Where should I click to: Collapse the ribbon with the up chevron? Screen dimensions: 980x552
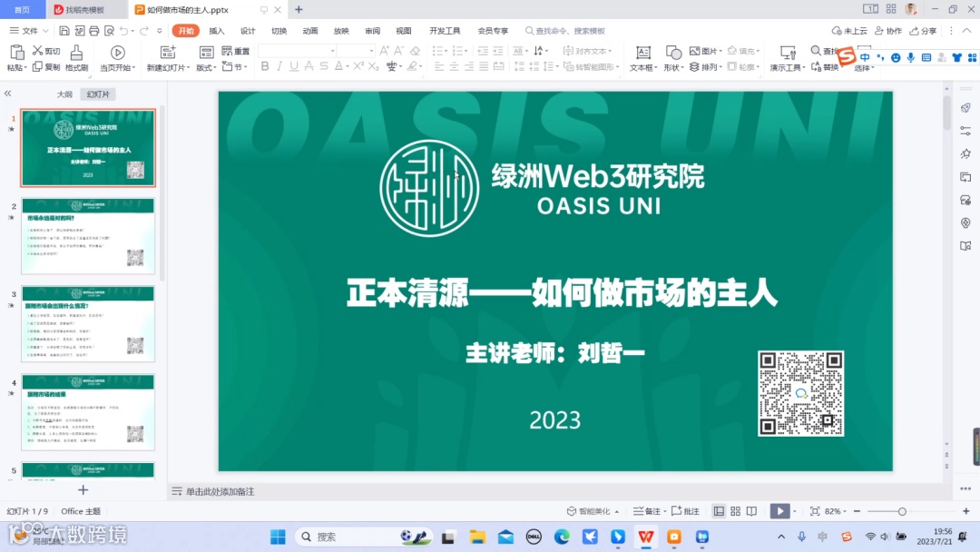pyautogui.click(x=967, y=30)
